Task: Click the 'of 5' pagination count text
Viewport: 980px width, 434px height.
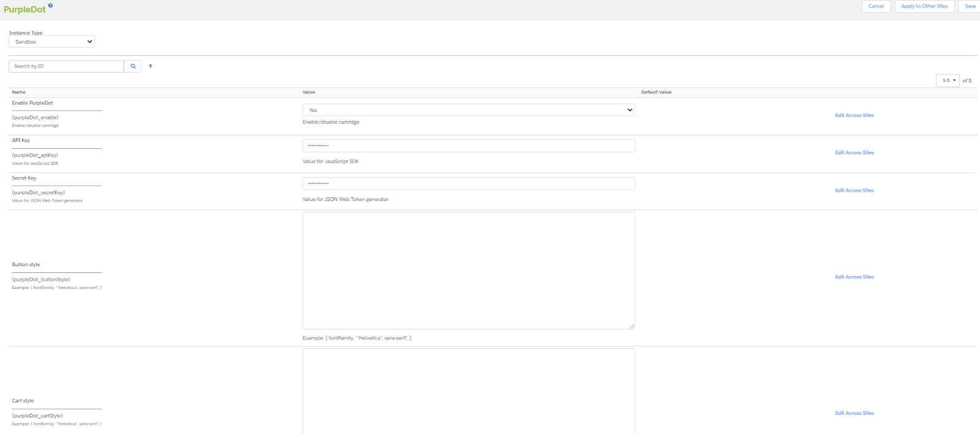Action: coord(967,81)
